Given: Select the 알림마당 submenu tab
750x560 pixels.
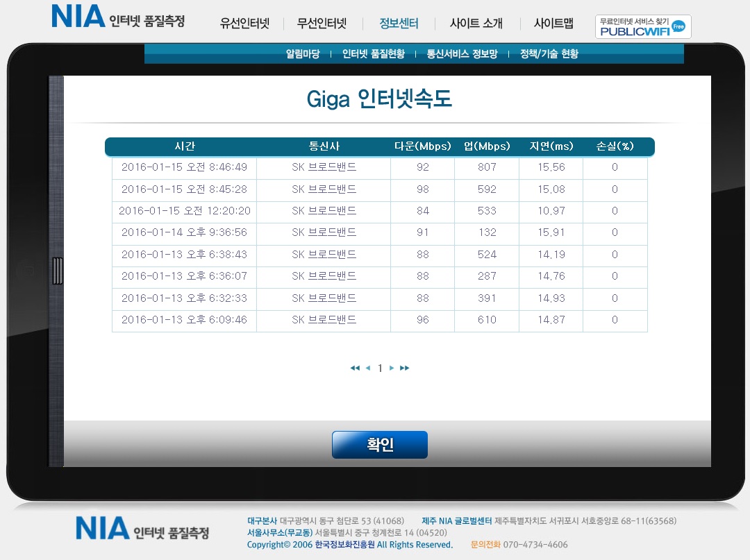Looking at the screenshot, I should (x=303, y=54).
